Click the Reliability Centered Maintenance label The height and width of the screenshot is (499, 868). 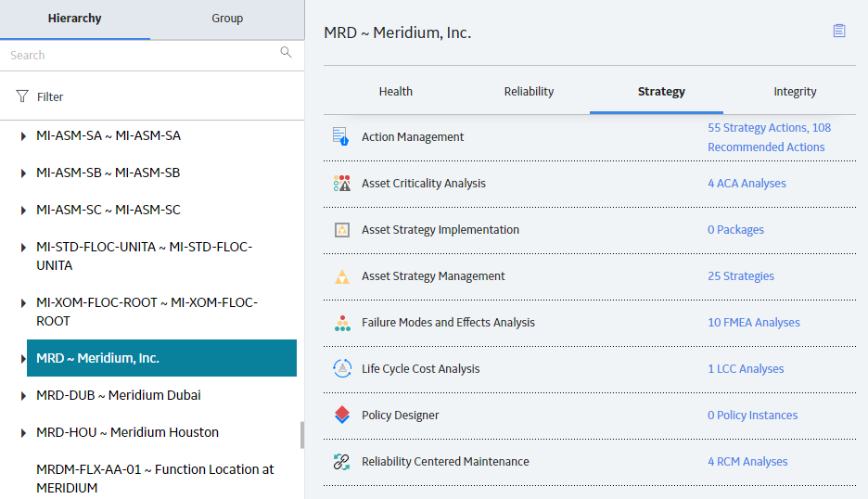(445, 461)
